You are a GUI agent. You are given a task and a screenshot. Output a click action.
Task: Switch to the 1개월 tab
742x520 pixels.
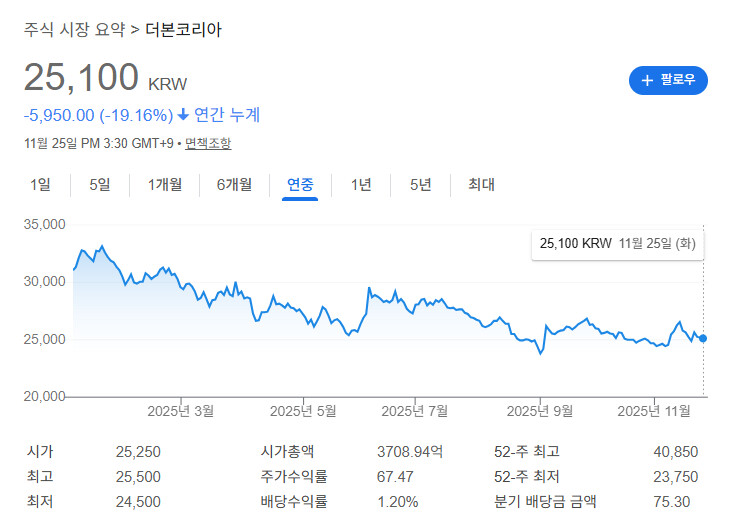pyautogui.click(x=165, y=184)
